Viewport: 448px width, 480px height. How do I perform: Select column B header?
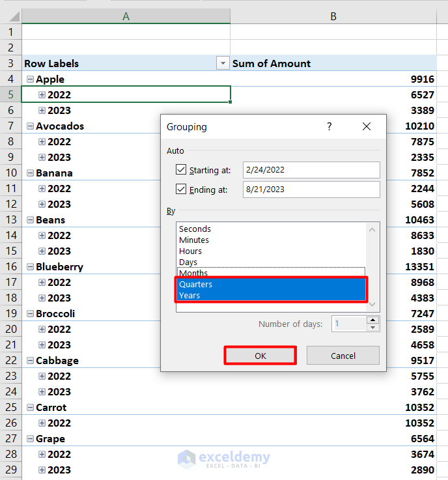[333, 16]
